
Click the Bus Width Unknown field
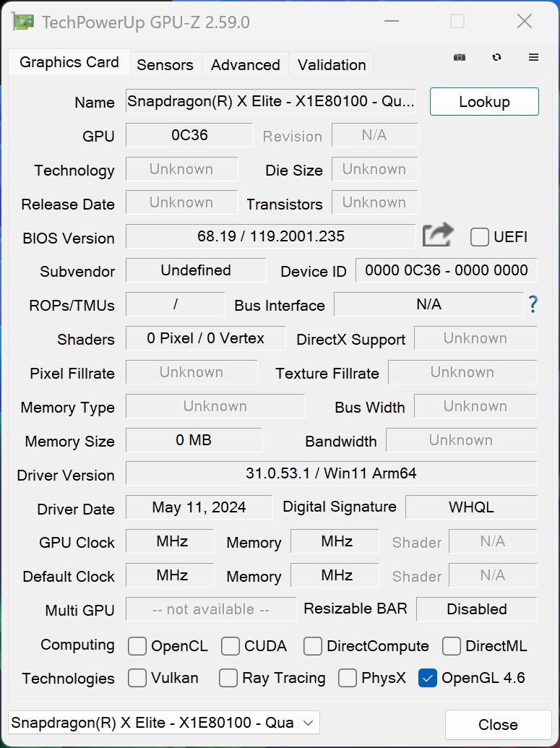(475, 406)
